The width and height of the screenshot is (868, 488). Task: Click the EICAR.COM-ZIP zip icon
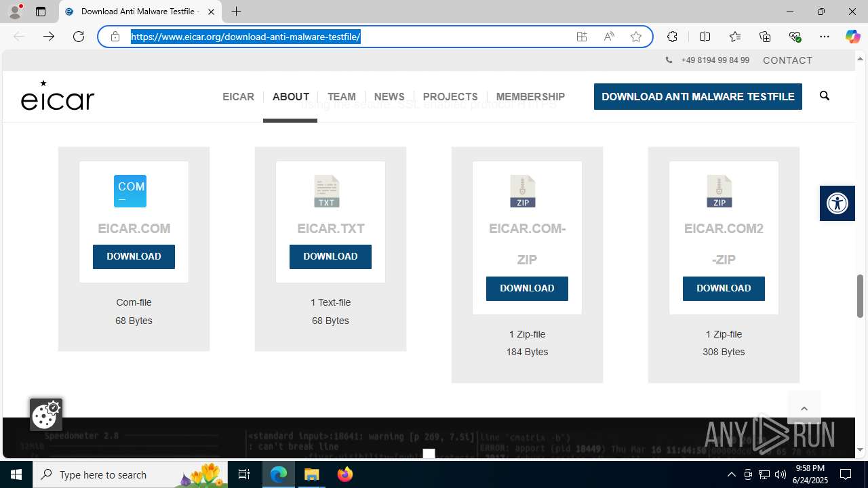click(x=523, y=191)
